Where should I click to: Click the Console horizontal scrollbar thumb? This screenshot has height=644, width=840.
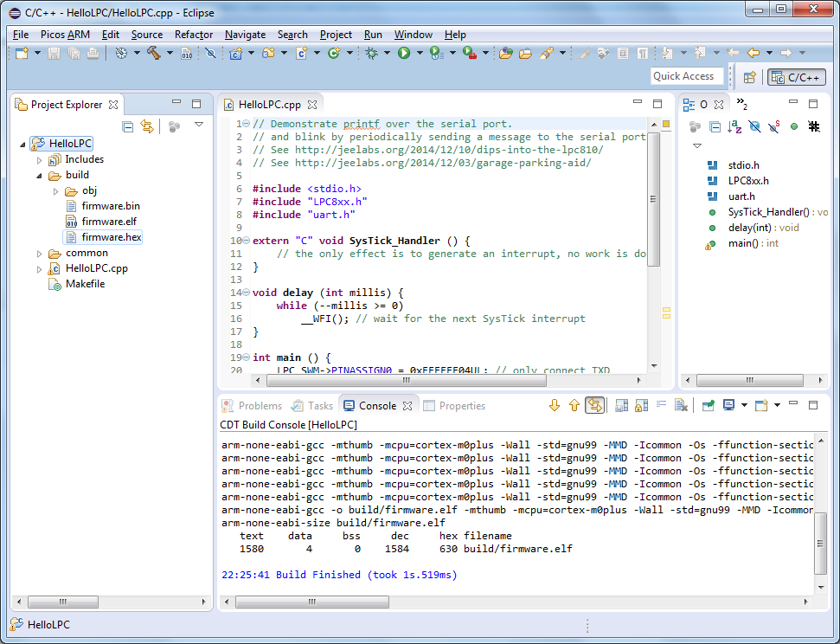pyautogui.click(x=312, y=602)
